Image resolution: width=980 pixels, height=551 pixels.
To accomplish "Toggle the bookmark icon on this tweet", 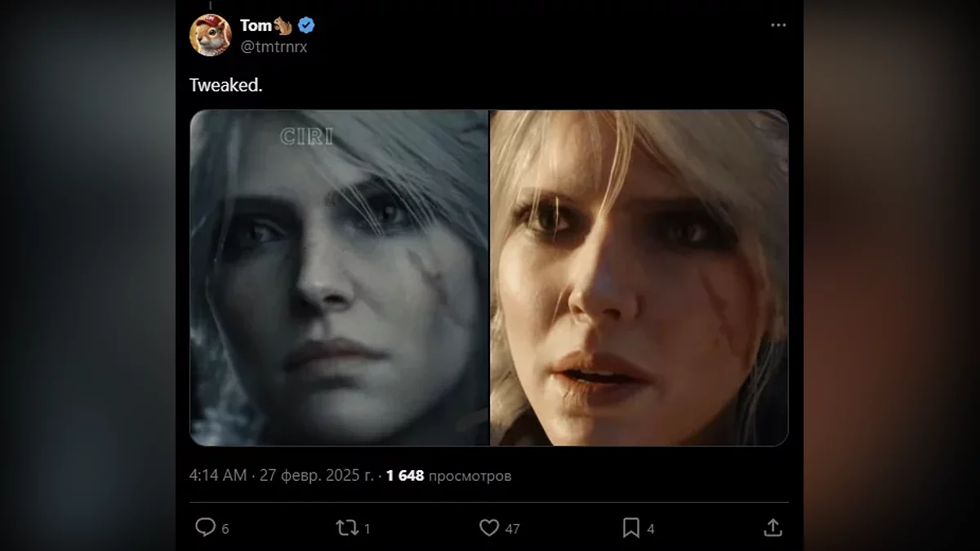I will [630, 528].
